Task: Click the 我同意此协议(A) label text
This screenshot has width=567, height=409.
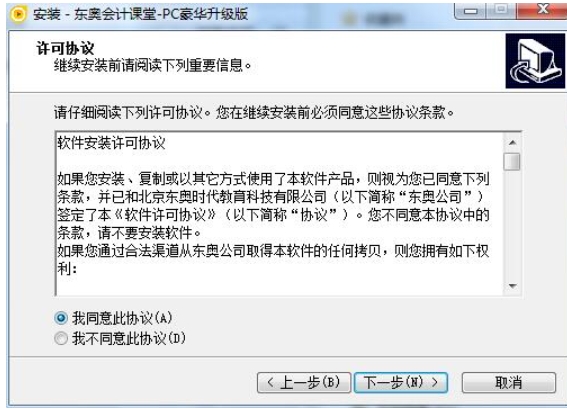Action: [x=122, y=318]
